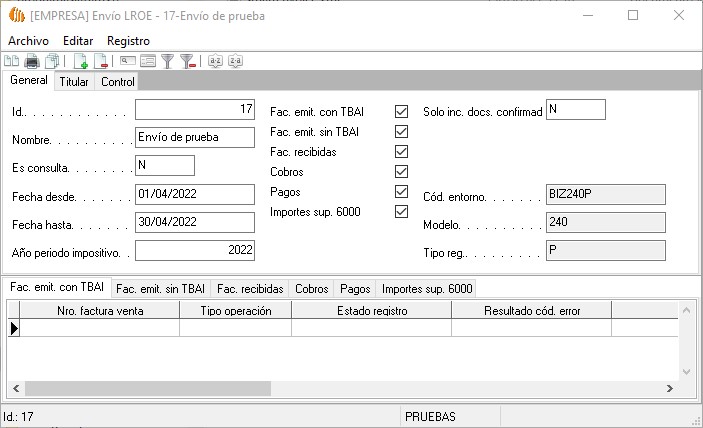Switch to the Titular tab
703x428 pixels.
coord(74,82)
